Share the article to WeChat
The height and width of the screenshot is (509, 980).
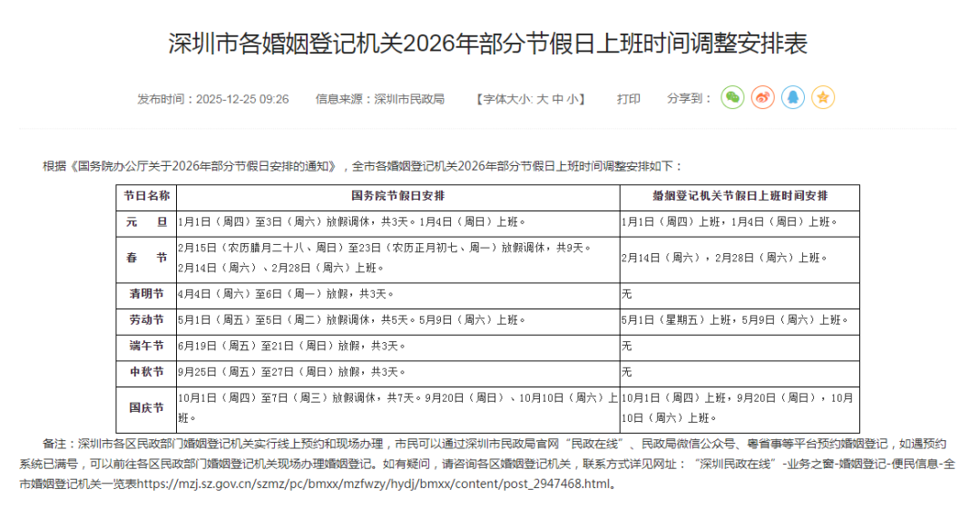point(732,98)
